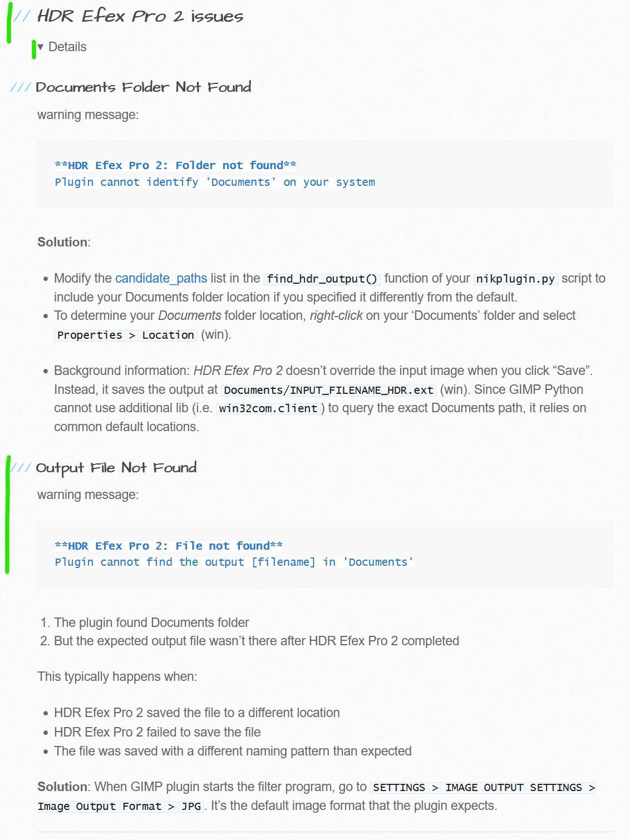The image size is (630, 840).
Task: Click the File not found warning code block
Action: click(325, 554)
